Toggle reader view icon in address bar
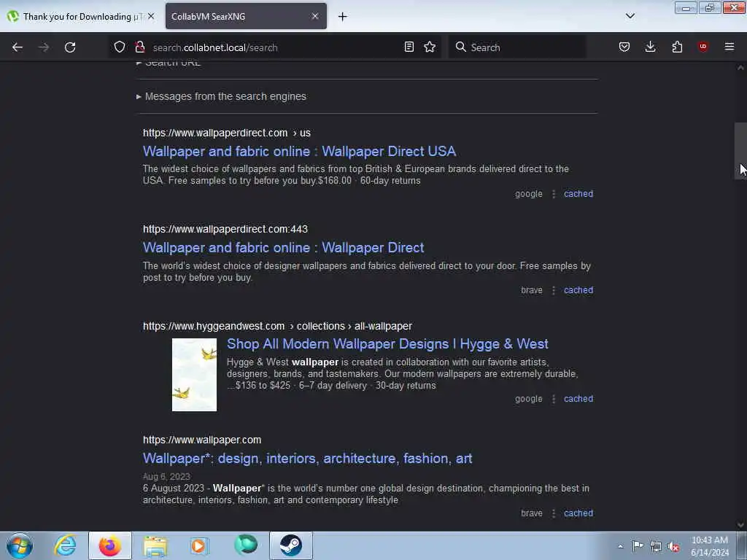This screenshot has width=747, height=560. click(x=409, y=47)
